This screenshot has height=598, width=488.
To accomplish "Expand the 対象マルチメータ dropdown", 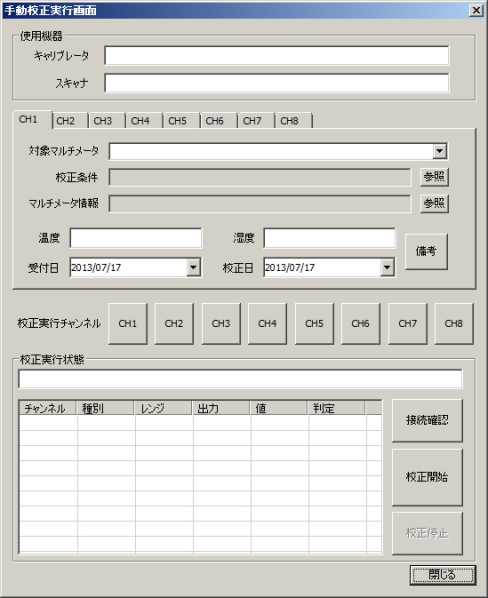I will point(440,151).
